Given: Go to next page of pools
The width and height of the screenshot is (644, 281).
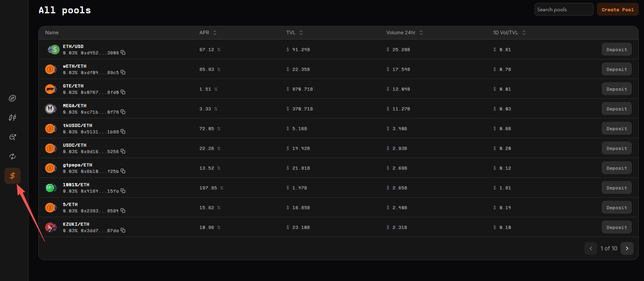Looking at the screenshot, I should pyautogui.click(x=627, y=248).
